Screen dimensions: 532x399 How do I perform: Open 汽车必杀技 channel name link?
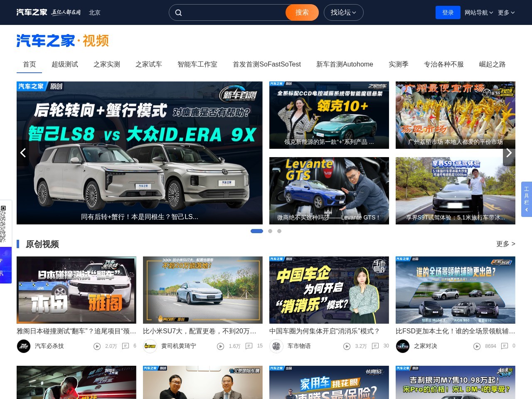click(49, 346)
